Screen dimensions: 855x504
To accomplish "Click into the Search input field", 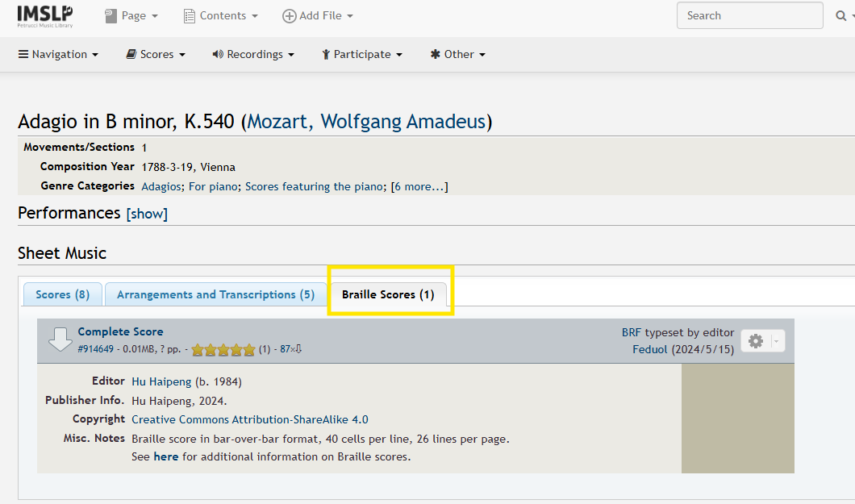I will coord(750,15).
